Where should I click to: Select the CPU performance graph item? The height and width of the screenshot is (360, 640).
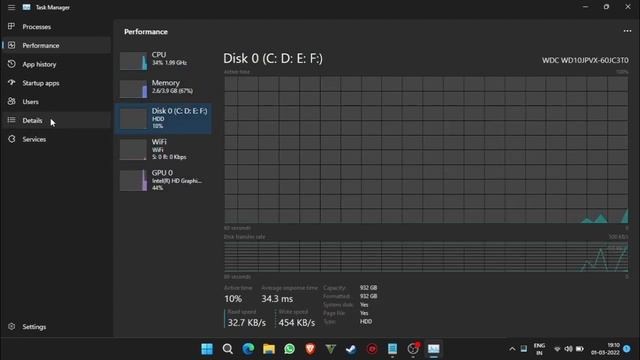(x=164, y=60)
